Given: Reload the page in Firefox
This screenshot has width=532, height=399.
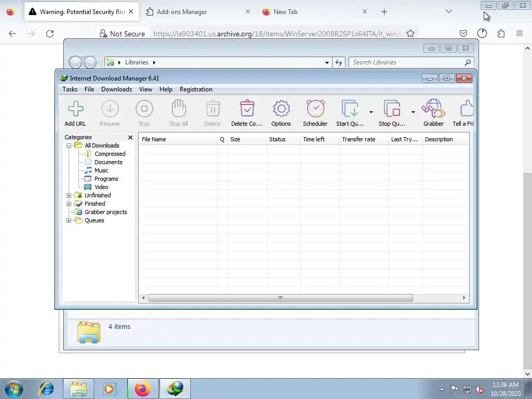Looking at the screenshot, I should [x=50, y=34].
